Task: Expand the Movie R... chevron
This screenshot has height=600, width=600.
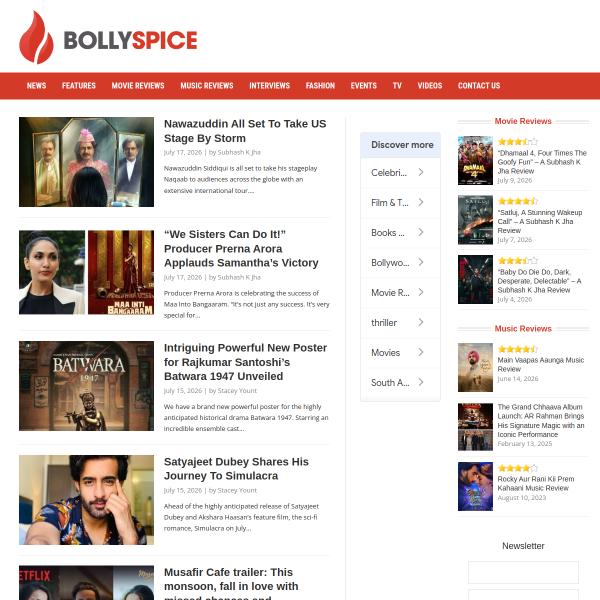Action: pyautogui.click(x=421, y=292)
